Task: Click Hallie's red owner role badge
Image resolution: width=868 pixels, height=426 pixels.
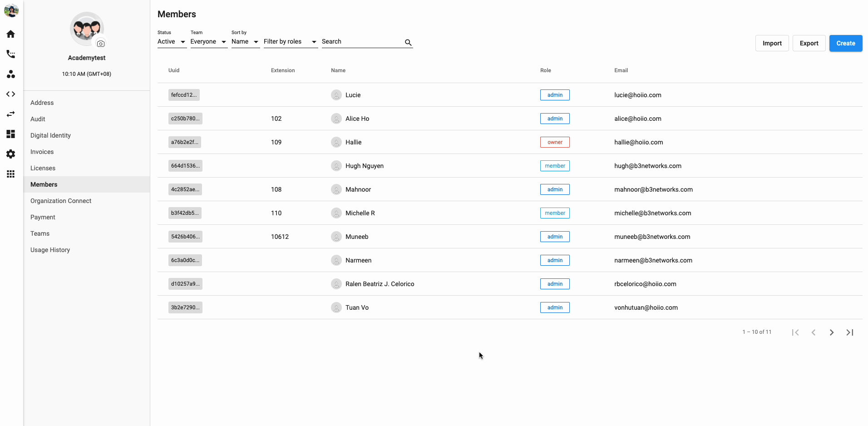Action: (x=555, y=142)
